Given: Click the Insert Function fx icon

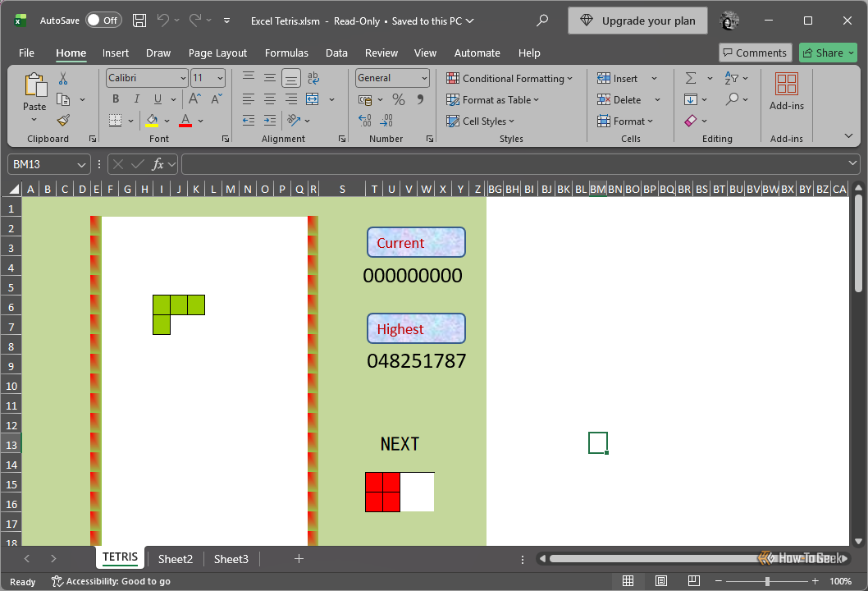Looking at the screenshot, I should coord(158,164).
